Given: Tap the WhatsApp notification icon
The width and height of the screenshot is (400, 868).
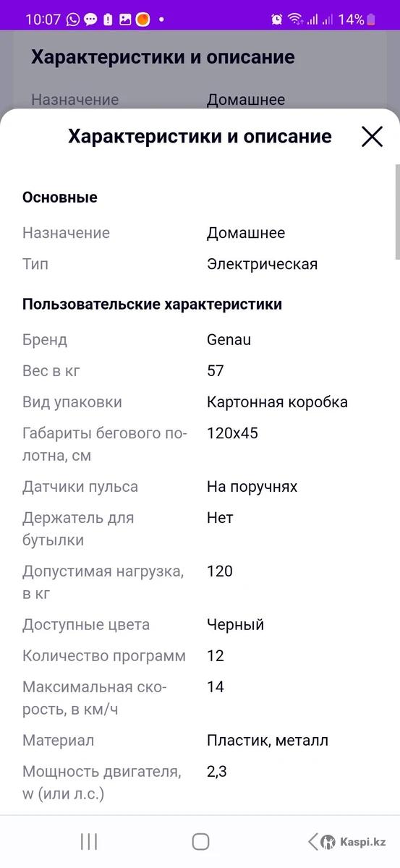Looking at the screenshot, I should pyautogui.click(x=73, y=20).
